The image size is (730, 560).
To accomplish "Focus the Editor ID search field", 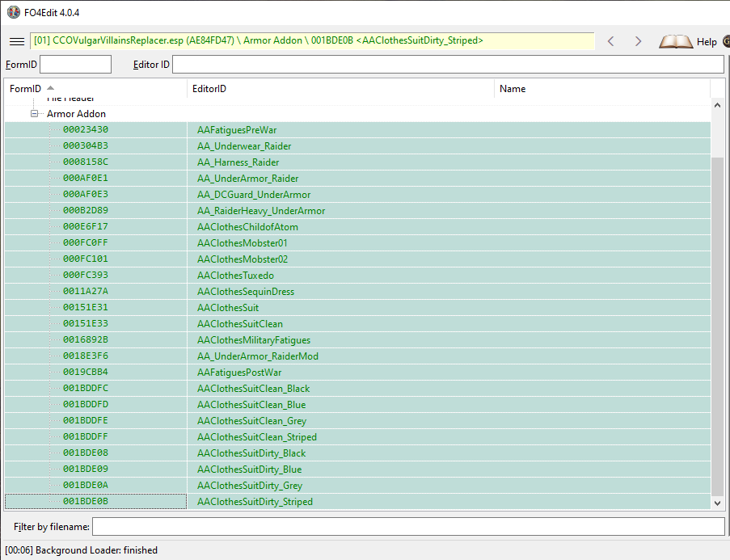I will pos(448,64).
